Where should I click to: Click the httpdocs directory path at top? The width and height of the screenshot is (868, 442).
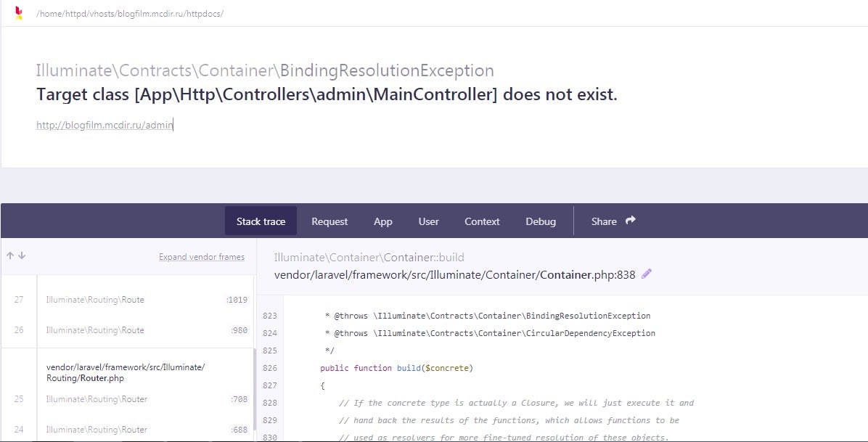[130, 14]
